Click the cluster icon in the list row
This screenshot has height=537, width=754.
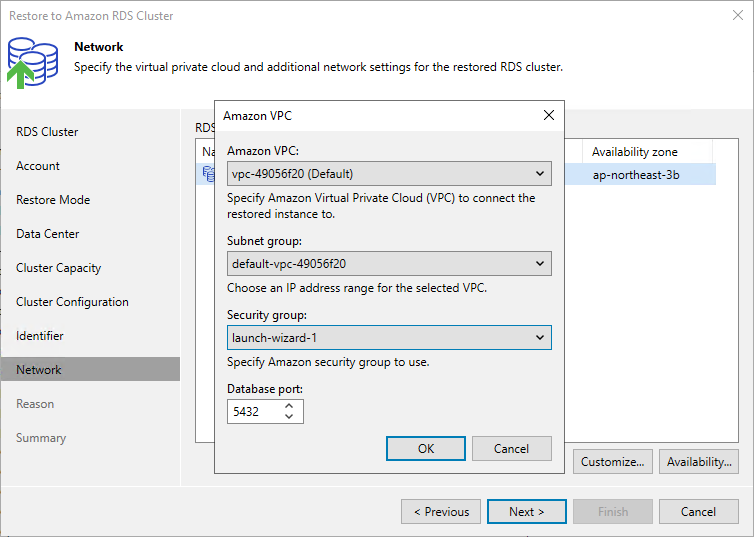pyautogui.click(x=209, y=174)
